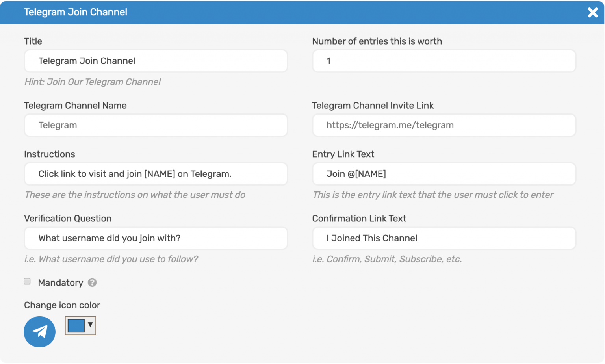Close the Telegram Join Channel dialog
The height and width of the screenshot is (364, 605).
pyautogui.click(x=592, y=13)
